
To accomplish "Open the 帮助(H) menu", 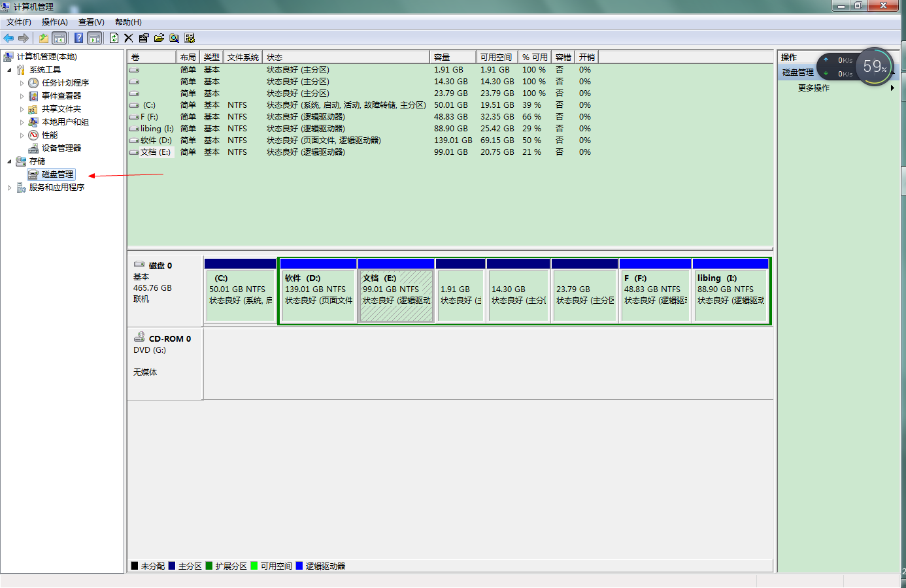I will click(x=128, y=22).
